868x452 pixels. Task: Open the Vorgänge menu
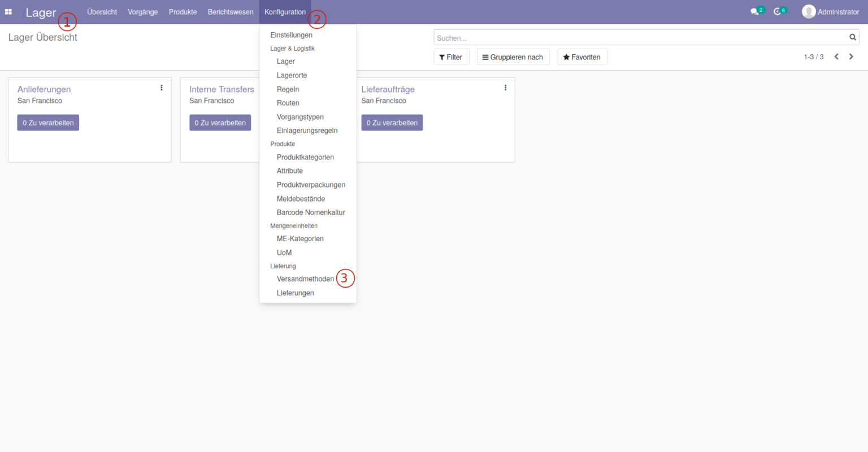coord(142,11)
